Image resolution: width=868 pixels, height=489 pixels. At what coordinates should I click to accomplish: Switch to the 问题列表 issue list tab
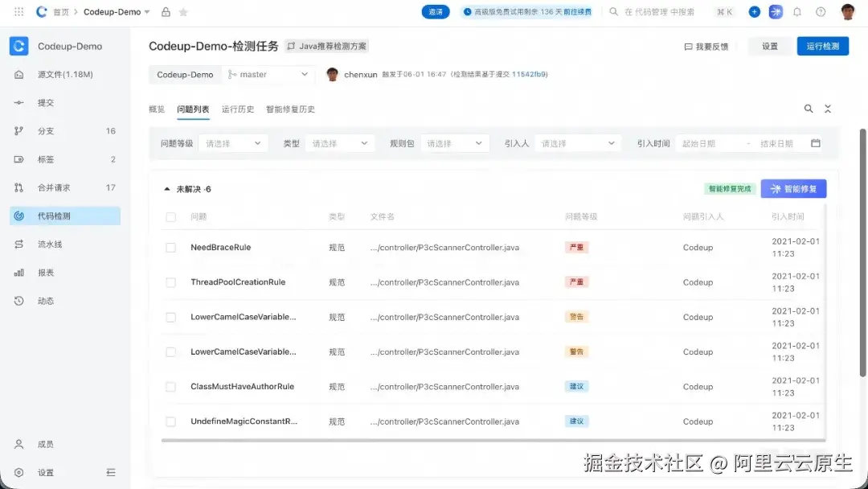click(x=193, y=109)
